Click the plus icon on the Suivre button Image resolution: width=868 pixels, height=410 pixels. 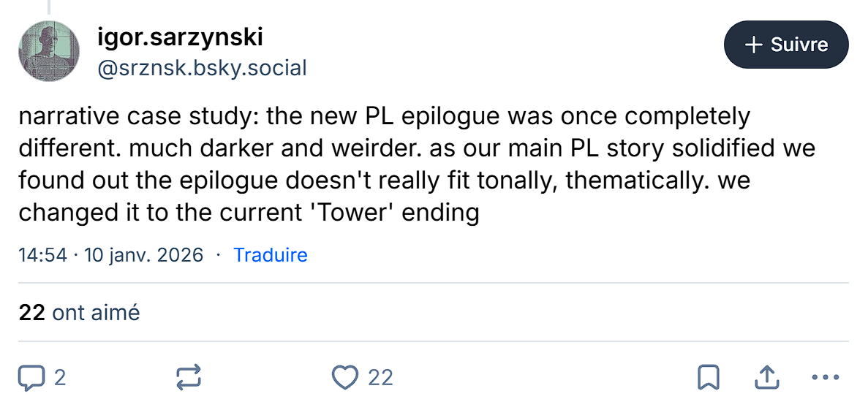753,45
